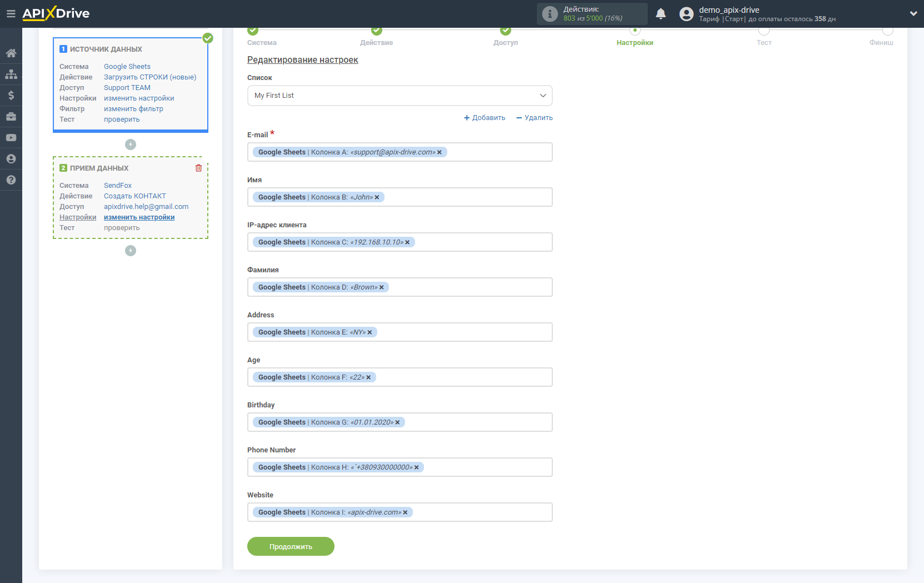Click the Добавить link
924x583 pixels.
point(485,118)
